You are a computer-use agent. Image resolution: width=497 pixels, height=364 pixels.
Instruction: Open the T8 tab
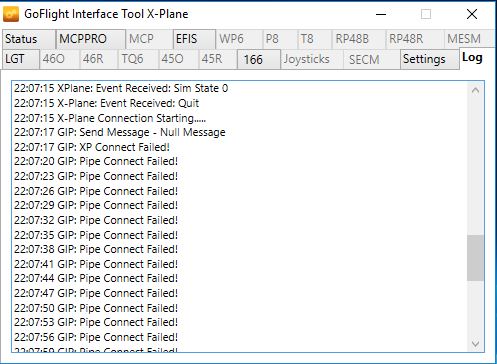(x=314, y=39)
